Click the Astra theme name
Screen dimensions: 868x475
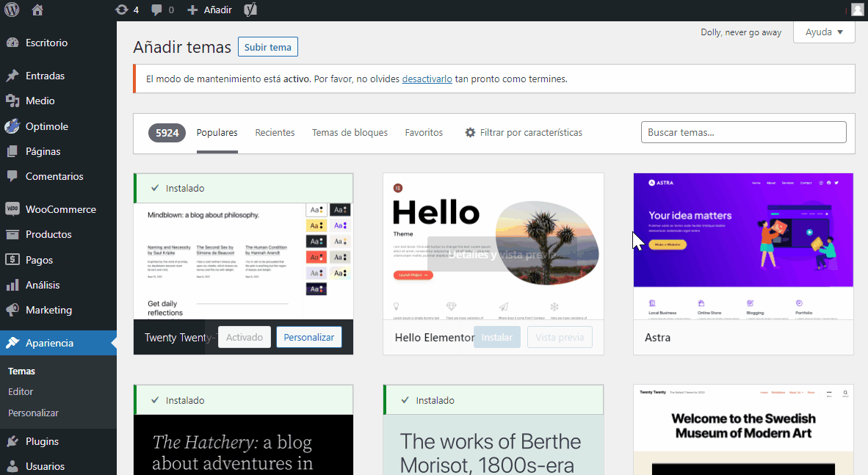[x=658, y=338]
